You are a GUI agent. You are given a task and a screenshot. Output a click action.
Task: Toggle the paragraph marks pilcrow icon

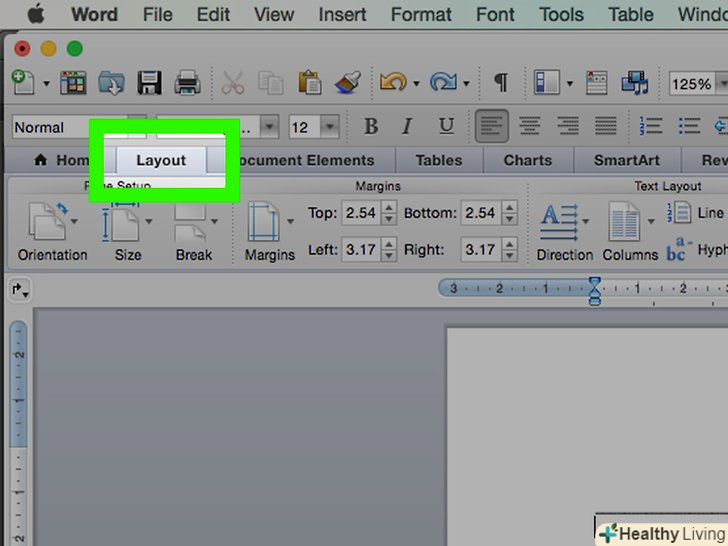[x=500, y=83]
